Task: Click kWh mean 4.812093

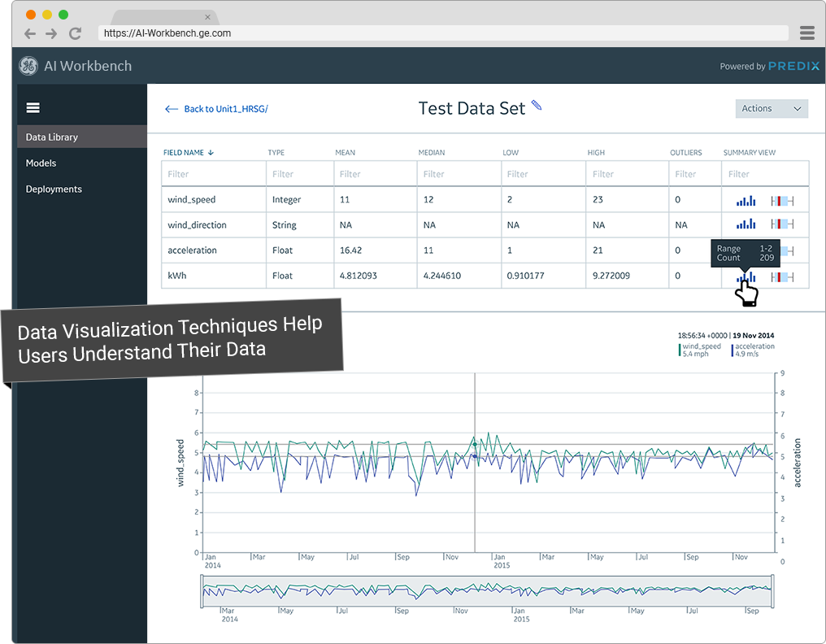Action: pyautogui.click(x=359, y=276)
